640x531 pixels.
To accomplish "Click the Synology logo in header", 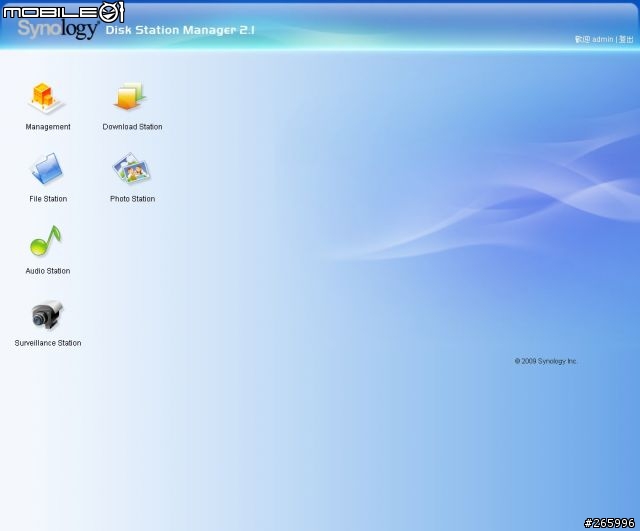I will click(x=58, y=29).
